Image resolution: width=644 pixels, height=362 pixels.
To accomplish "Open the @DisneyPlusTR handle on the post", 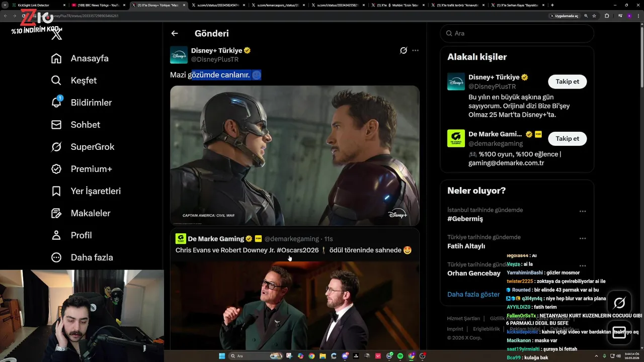I will (x=215, y=59).
